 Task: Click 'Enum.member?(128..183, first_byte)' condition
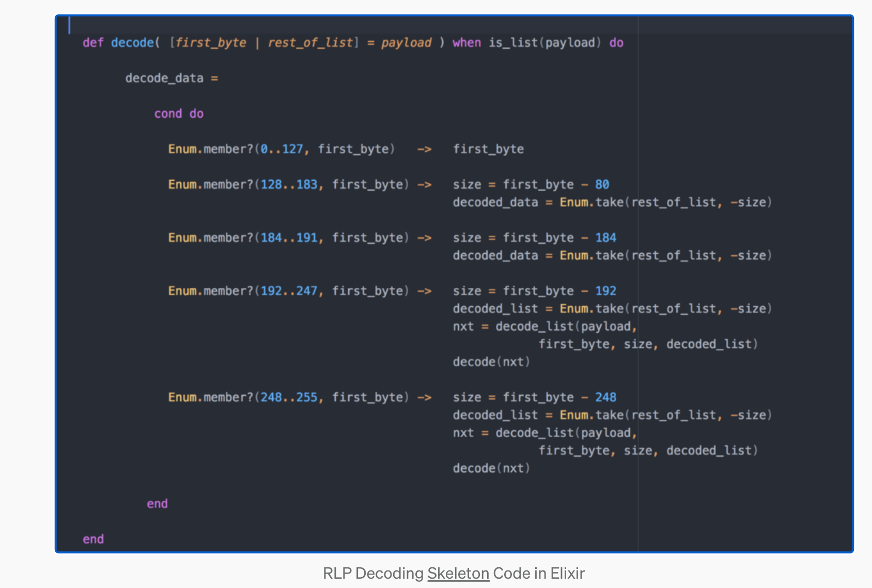(288, 185)
